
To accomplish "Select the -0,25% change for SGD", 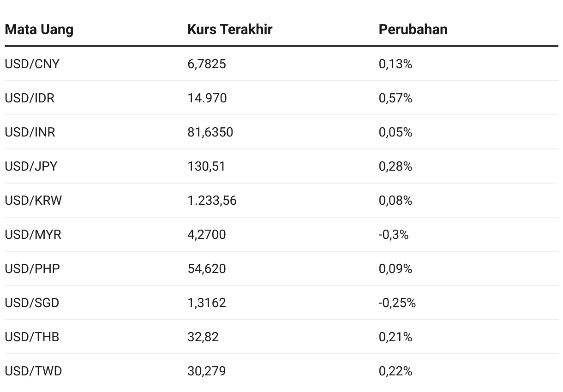I will click(397, 303).
